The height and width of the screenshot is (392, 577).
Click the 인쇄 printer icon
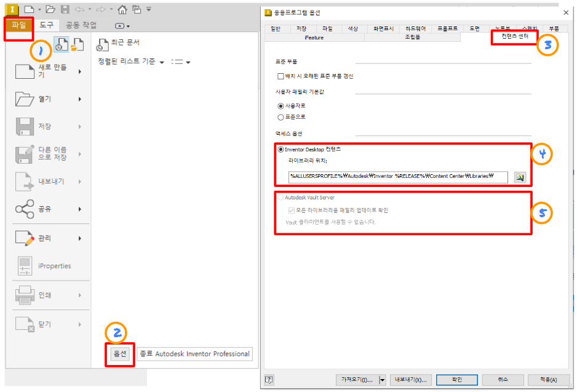(x=25, y=295)
